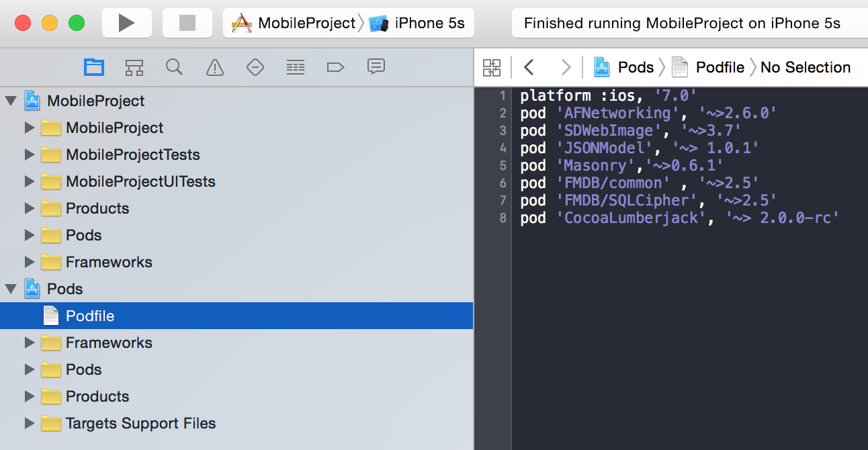Expand the MobileProjectTests folder
Screen dimensions: 868x450
point(29,154)
